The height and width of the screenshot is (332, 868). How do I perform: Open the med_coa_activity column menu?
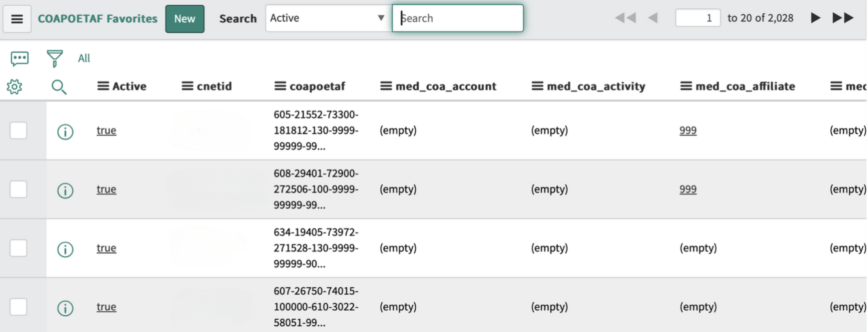[x=537, y=86]
